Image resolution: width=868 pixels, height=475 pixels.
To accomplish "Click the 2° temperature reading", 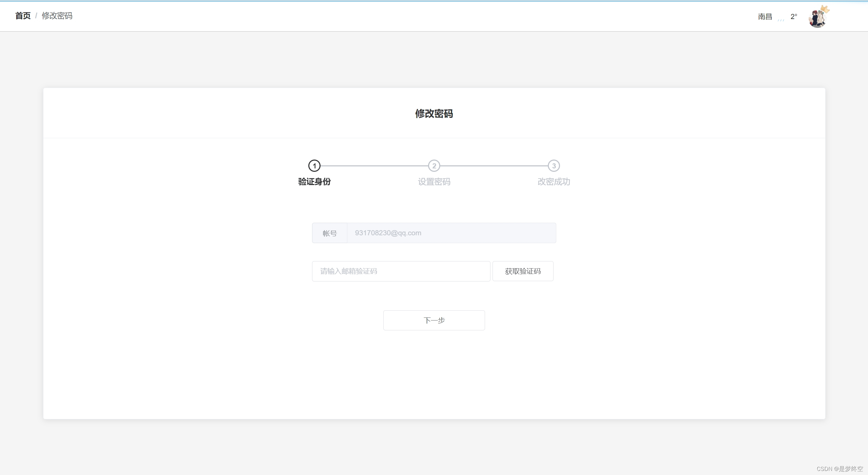I will coord(793,17).
